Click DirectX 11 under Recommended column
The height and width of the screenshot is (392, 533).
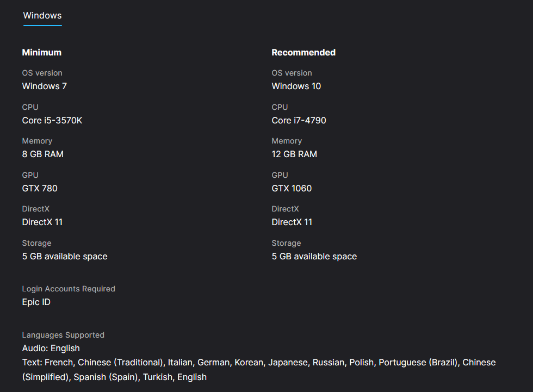[x=292, y=222]
